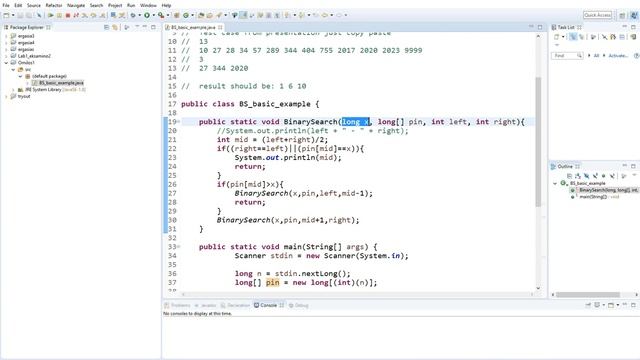Image resolution: width=640 pixels, height=360 pixels.
Task: Toggle Hide Fields in Outline toolbar
Action: [587, 176]
